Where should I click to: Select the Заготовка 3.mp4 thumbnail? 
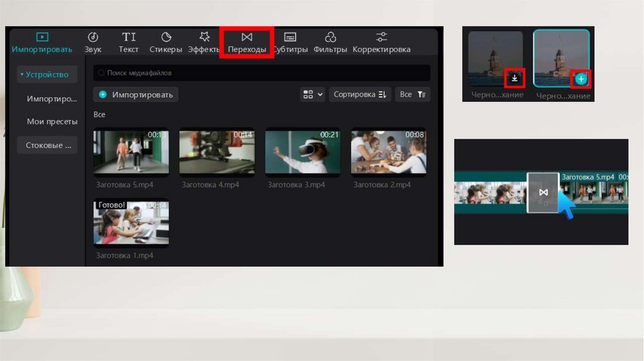[x=303, y=152]
